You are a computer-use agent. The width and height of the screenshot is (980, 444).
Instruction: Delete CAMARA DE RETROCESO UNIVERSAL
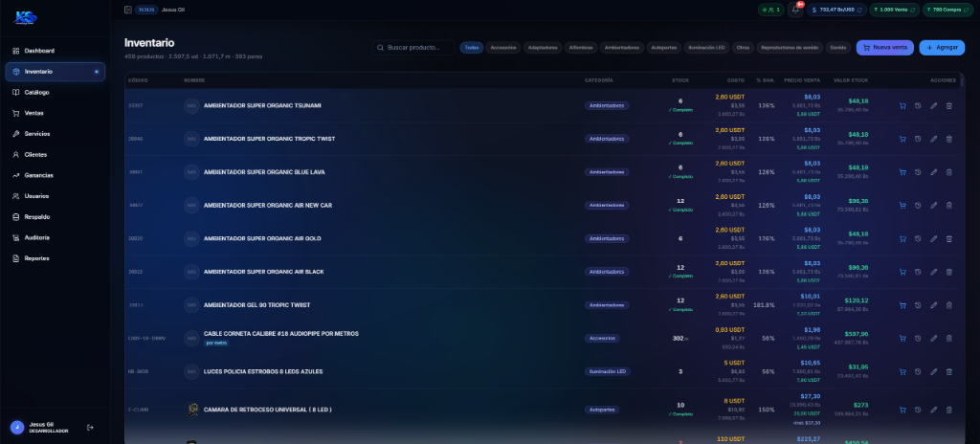pyautogui.click(x=948, y=410)
